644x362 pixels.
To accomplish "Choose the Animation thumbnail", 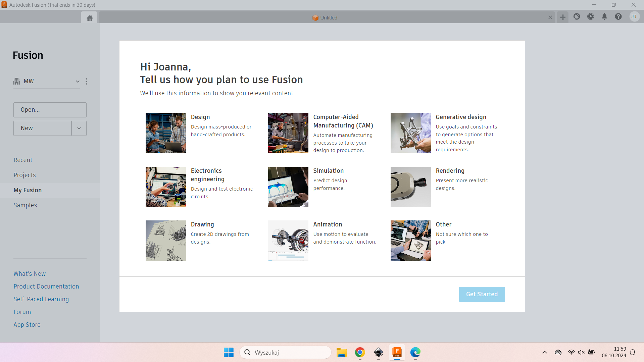I will tap(288, 241).
